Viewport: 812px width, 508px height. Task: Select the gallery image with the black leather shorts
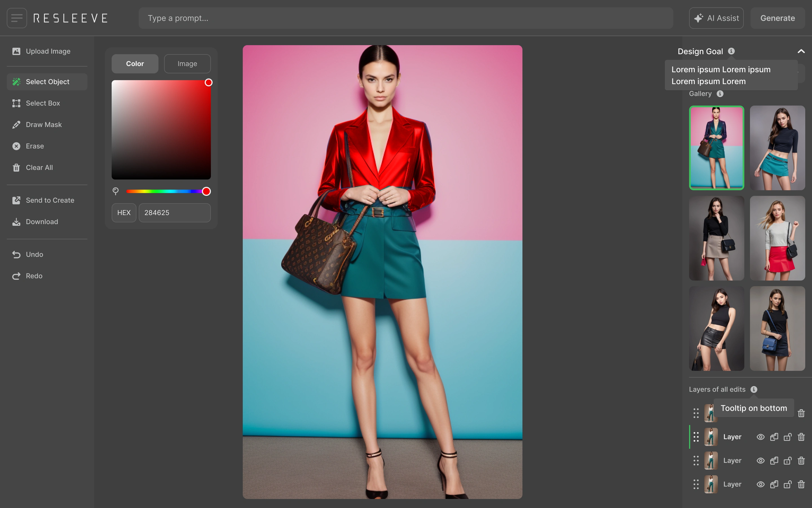pyautogui.click(x=716, y=329)
